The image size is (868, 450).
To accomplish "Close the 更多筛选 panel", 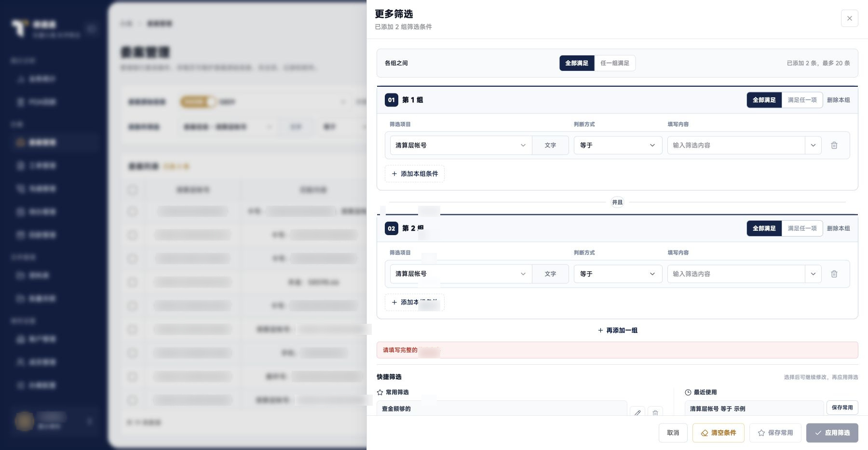I will 849,18.
